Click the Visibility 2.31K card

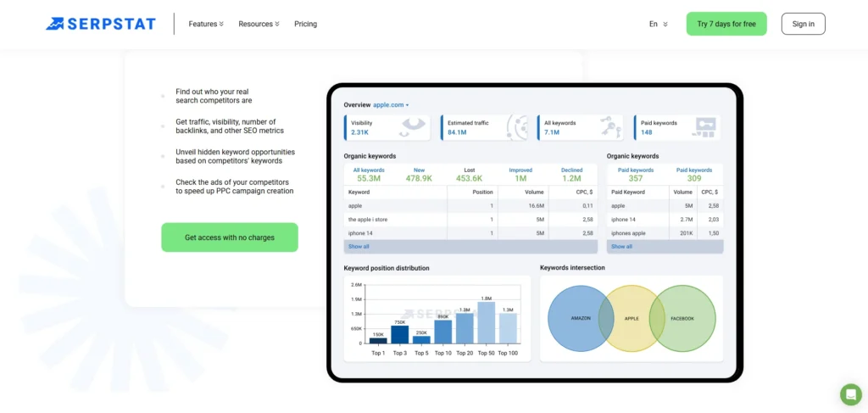pos(387,127)
